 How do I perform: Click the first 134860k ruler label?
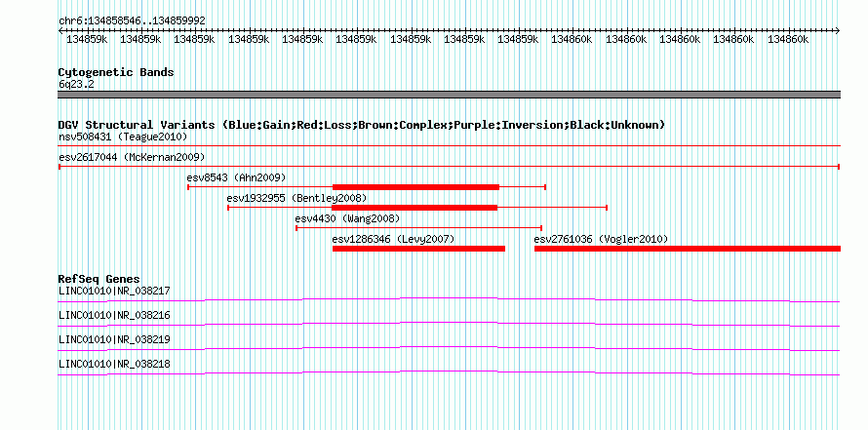[x=572, y=40]
